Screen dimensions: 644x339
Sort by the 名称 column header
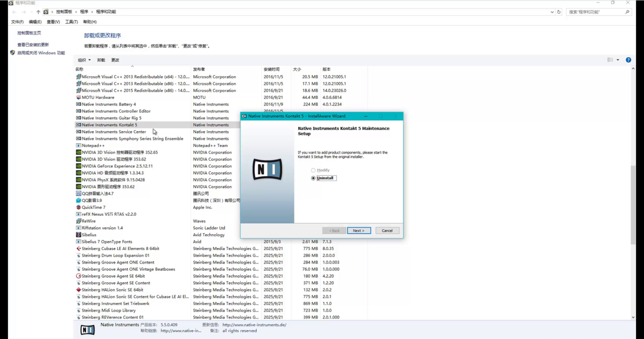pyautogui.click(x=132, y=69)
